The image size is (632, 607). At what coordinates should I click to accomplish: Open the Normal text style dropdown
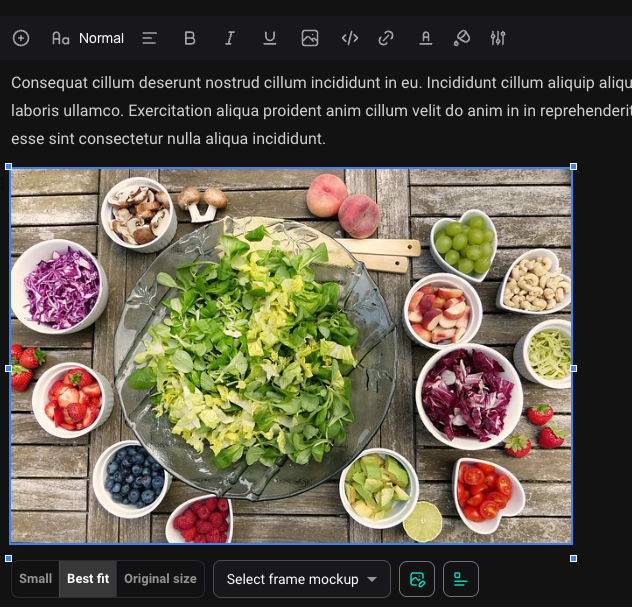88,38
